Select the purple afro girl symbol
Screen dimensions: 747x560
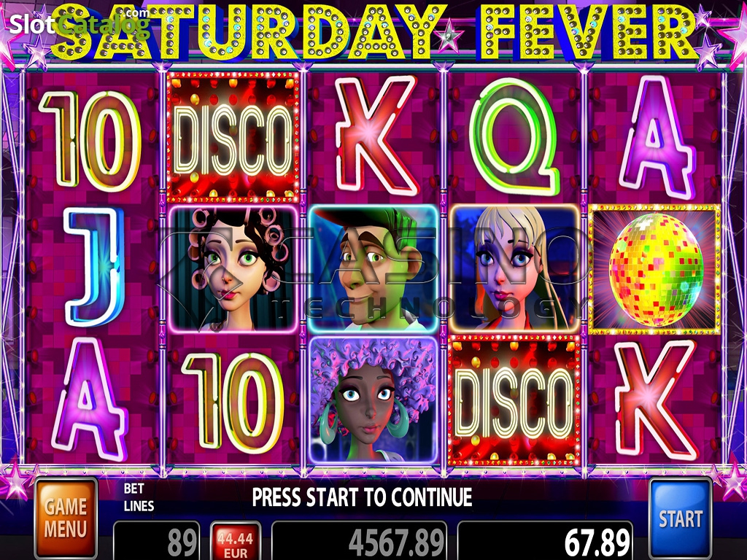pos(373,401)
